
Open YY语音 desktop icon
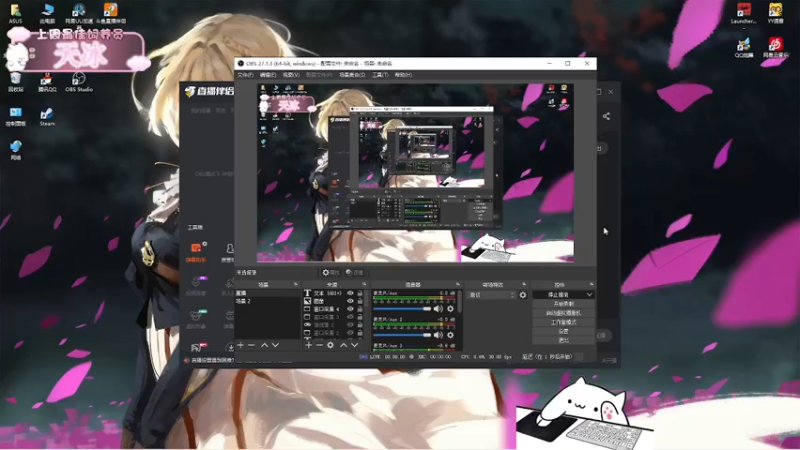click(775, 13)
